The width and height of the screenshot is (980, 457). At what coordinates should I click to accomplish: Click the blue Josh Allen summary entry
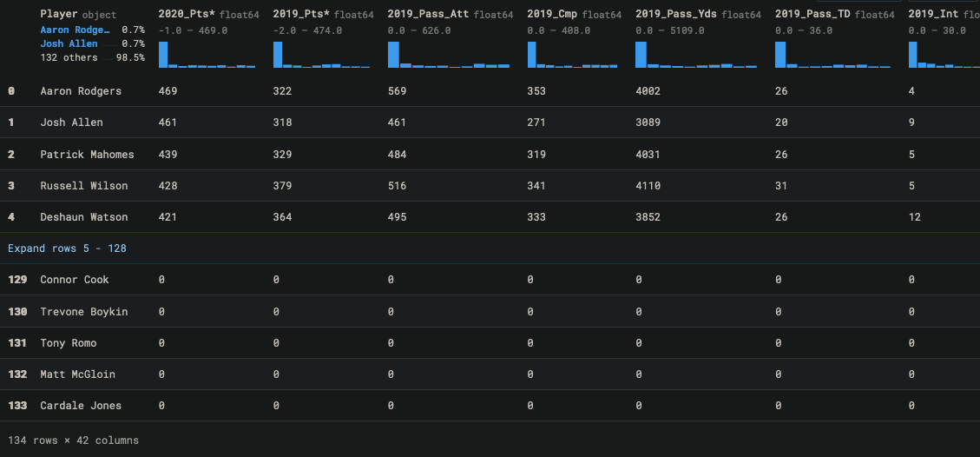coord(69,43)
